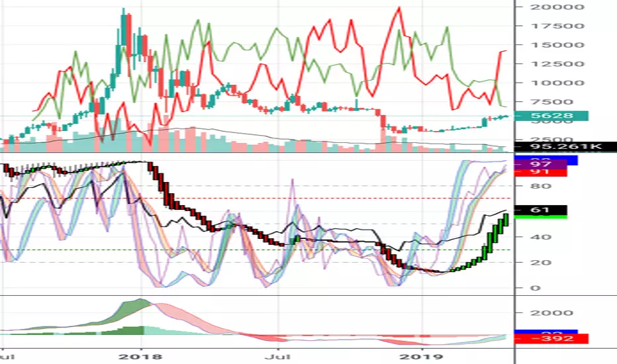Click the 0 oscillator axis level
Image resolution: width=617 pixels, height=364 pixels.
(535, 288)
